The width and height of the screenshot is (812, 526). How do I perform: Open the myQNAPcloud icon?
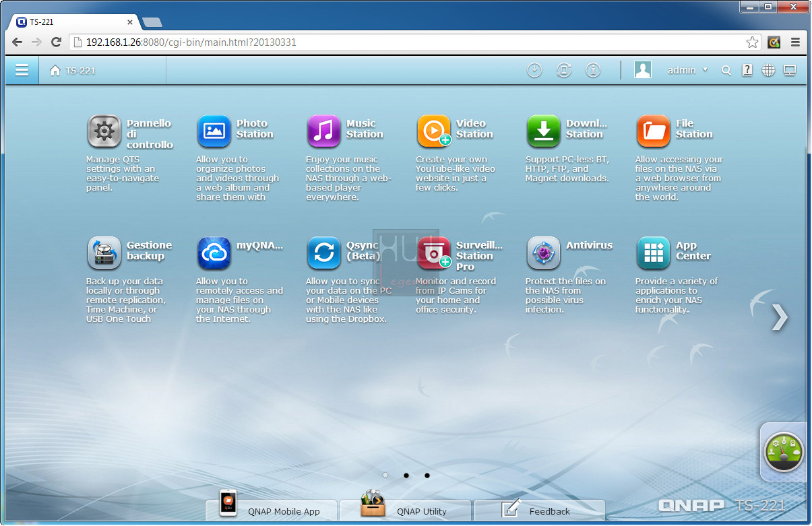point(214,253)
